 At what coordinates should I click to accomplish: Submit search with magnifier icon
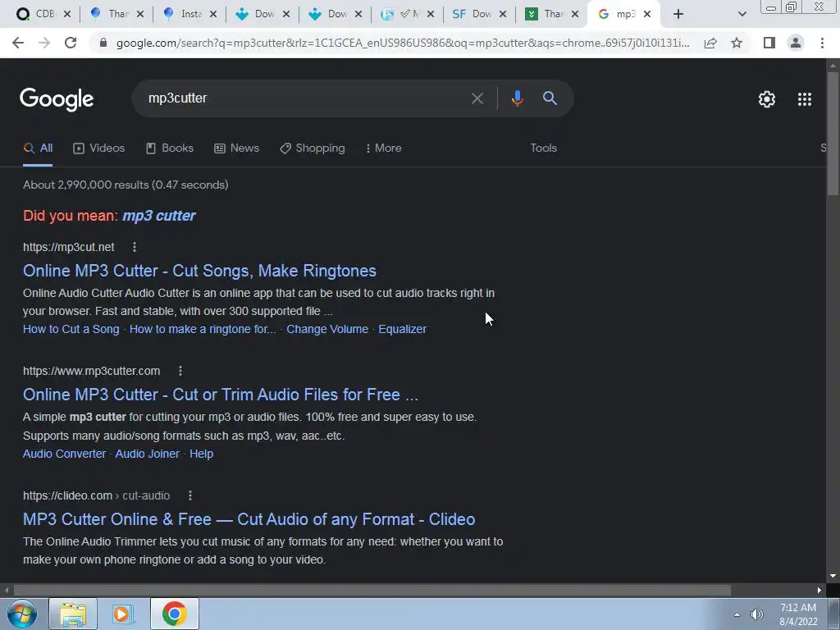pos(550,98)
